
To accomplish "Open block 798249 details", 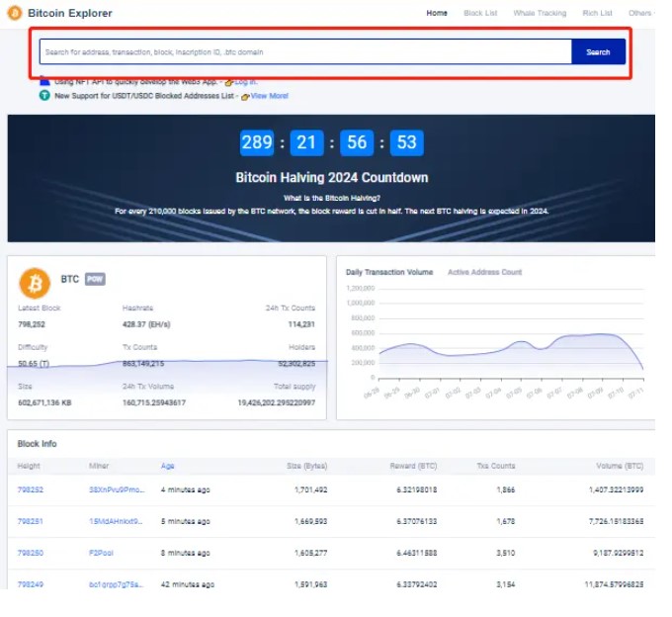I will (31, 584).
